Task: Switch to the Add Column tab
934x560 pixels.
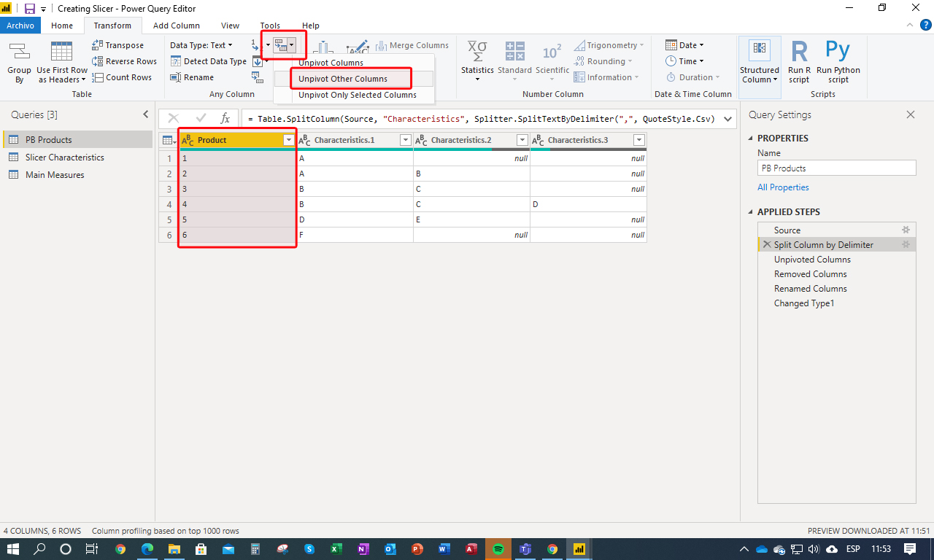Action: pos(177,26)
